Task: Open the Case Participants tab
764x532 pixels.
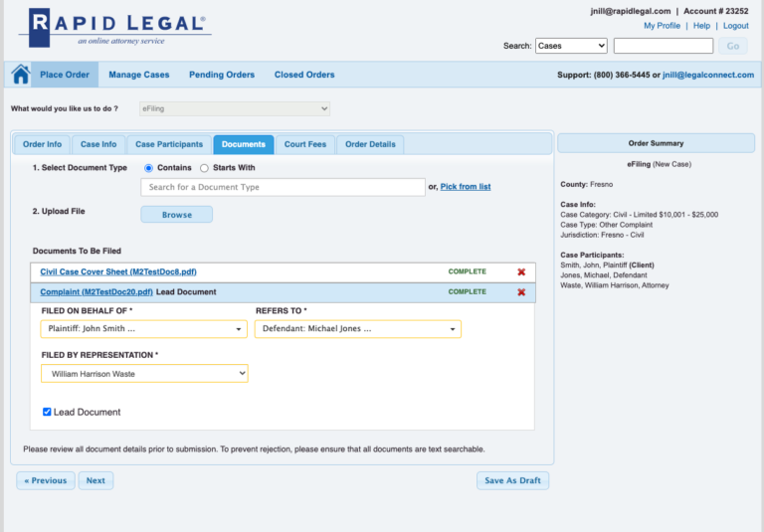Action: pyautogui.click(x=169, y=144)
